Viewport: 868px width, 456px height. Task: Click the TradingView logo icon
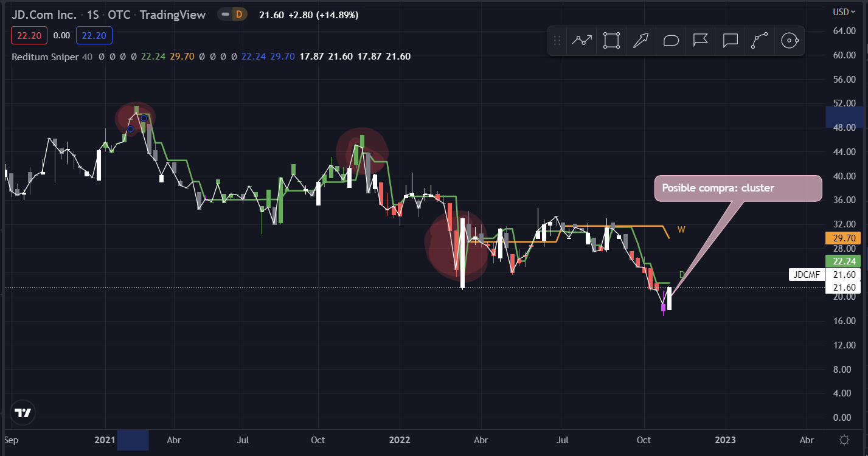tap(23, 413)
